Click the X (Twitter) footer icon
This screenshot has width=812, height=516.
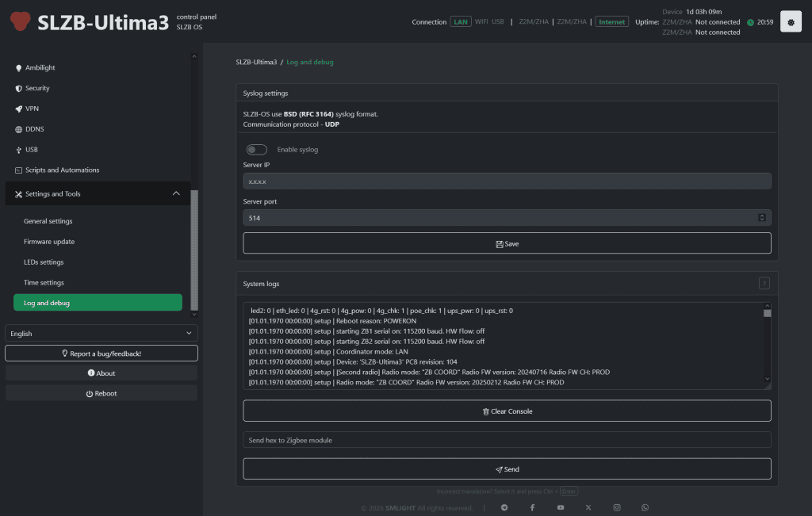(588, 507)
